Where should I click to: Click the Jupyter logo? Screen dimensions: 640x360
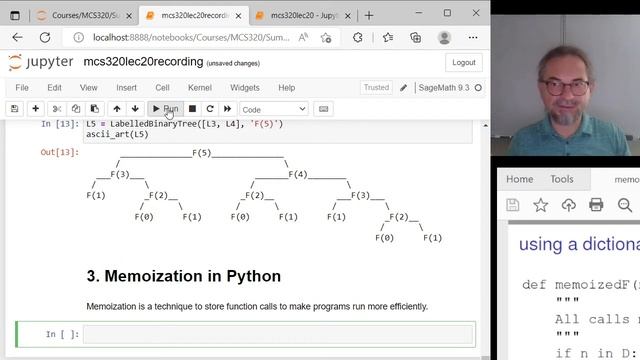(x=40, y=62)
